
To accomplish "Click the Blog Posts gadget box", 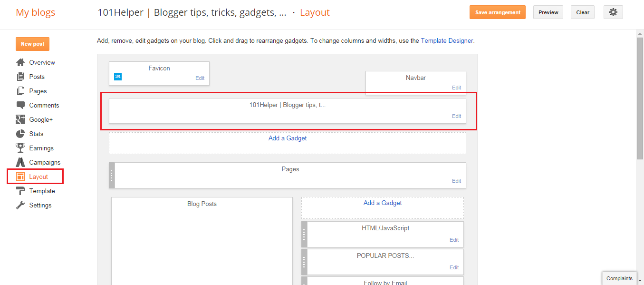I will click(x=202, y=241).
